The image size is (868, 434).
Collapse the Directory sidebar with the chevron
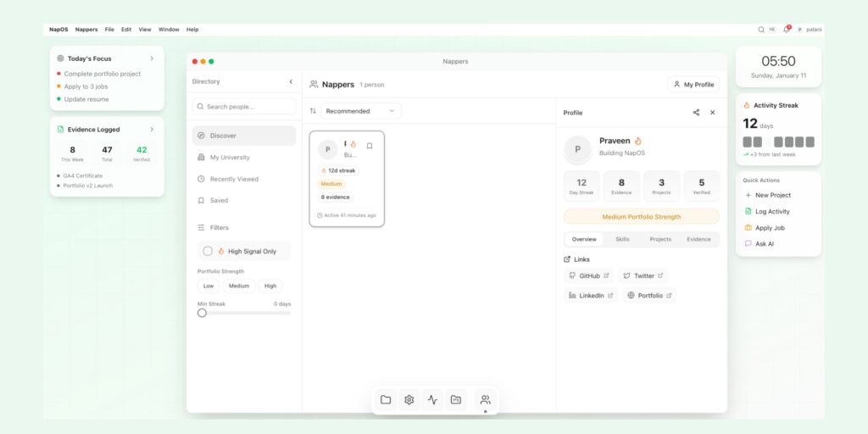291,81
